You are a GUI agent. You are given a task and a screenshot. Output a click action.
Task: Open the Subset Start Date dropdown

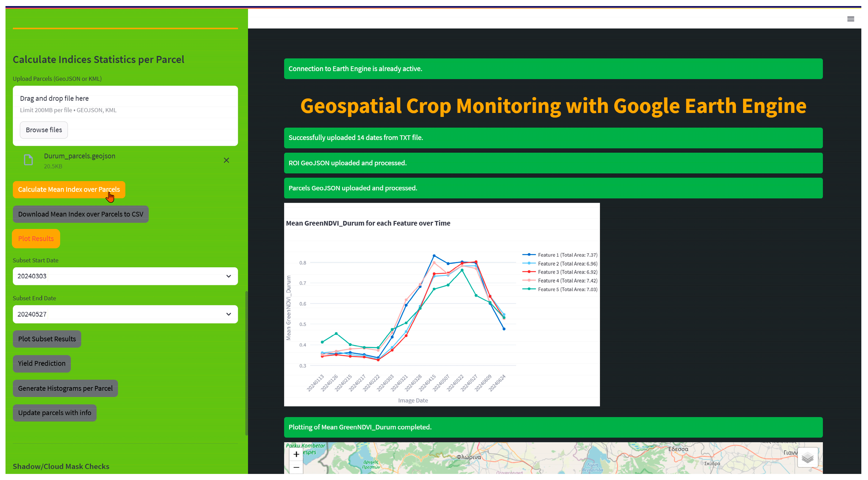coord(125,276)
